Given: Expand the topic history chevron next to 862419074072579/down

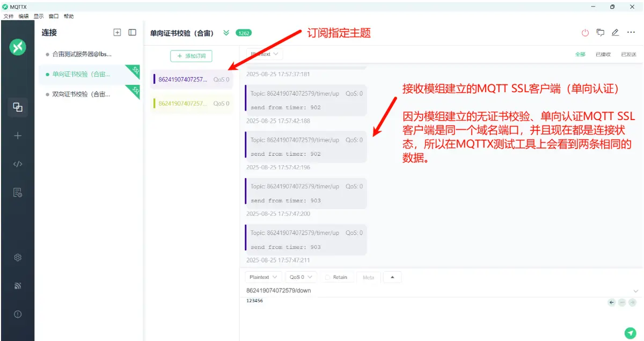Looking at the screenshot, I should point(636,291).
